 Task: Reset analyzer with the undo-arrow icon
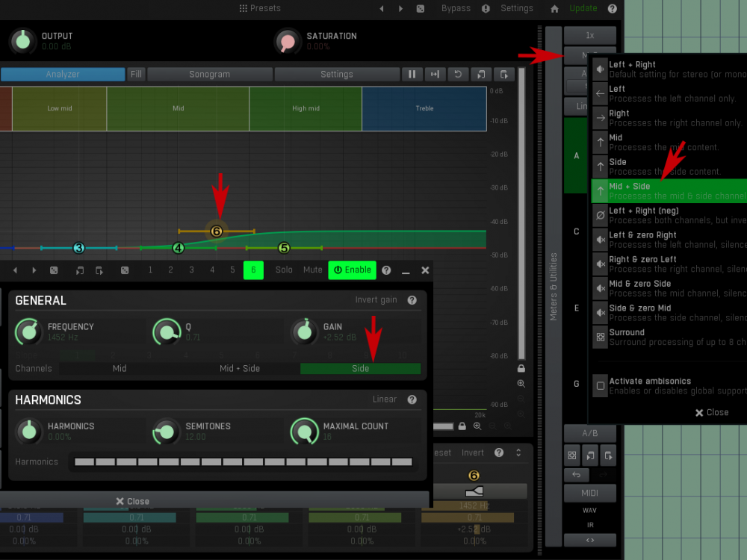(x=458, y=74)
